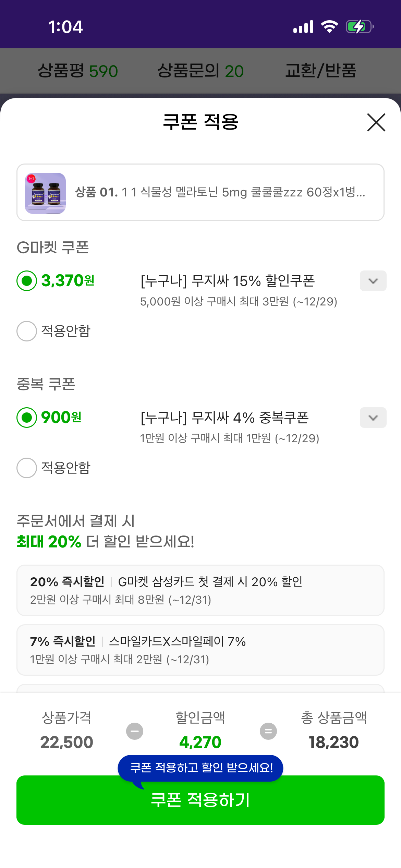Screen dimensions: 401x868
Task: Select the 900원 중복 coupon radio button
Action: (27, 418)
